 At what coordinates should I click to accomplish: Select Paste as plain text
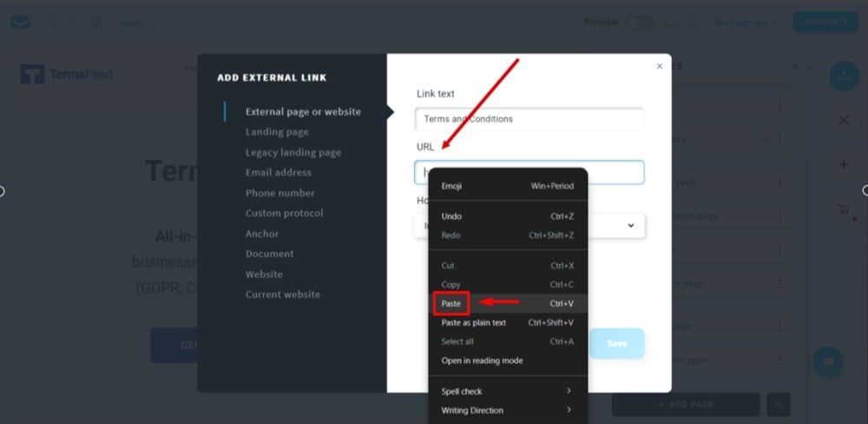click(508, 322)
